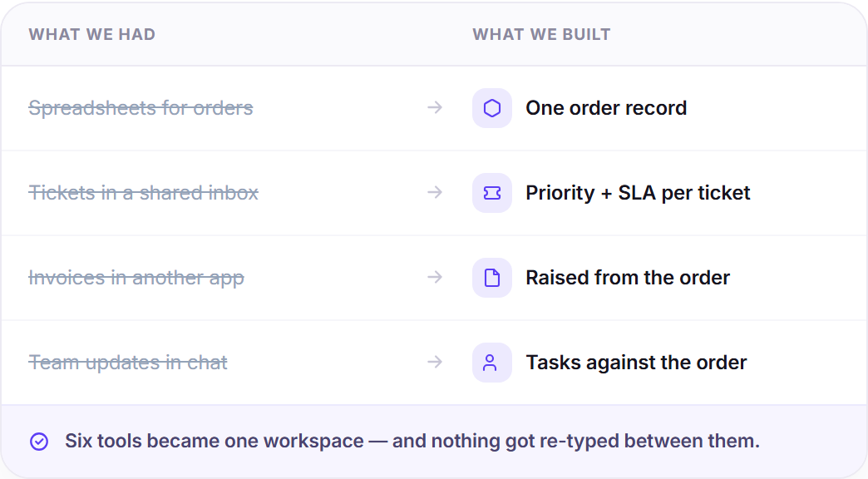Click the 'Raised from the order' label
Screen dimensions: 868x479
(x=628, y=278)
